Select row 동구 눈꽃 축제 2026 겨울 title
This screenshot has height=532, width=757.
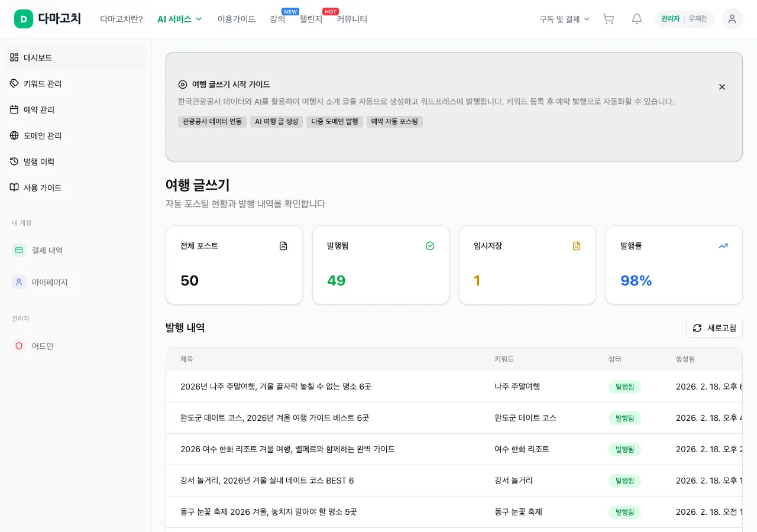[x=268, y=512]
